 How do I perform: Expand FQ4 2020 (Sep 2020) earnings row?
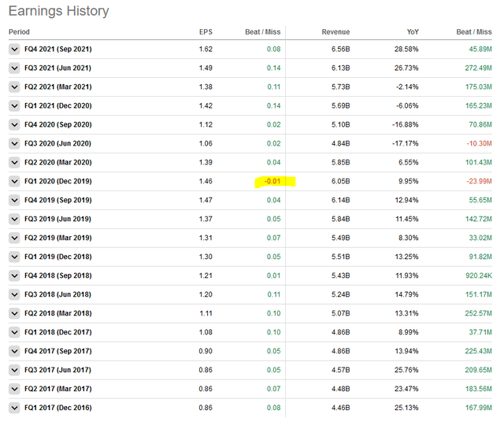pos(14,124)
